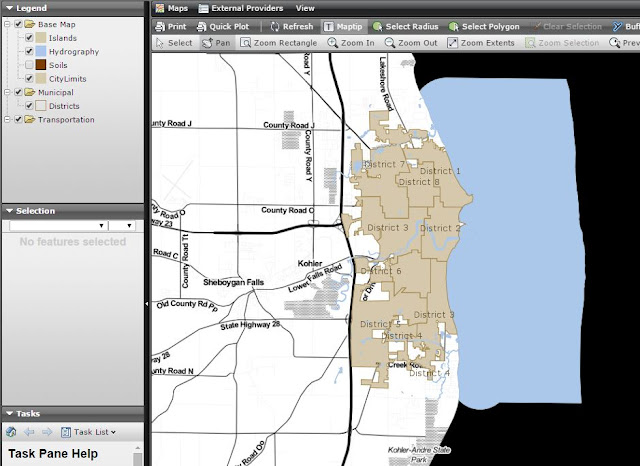The width and height of the screenshot is (640, 466).
Task: Toggle the Districts layer checkbox
Action: 29,106
